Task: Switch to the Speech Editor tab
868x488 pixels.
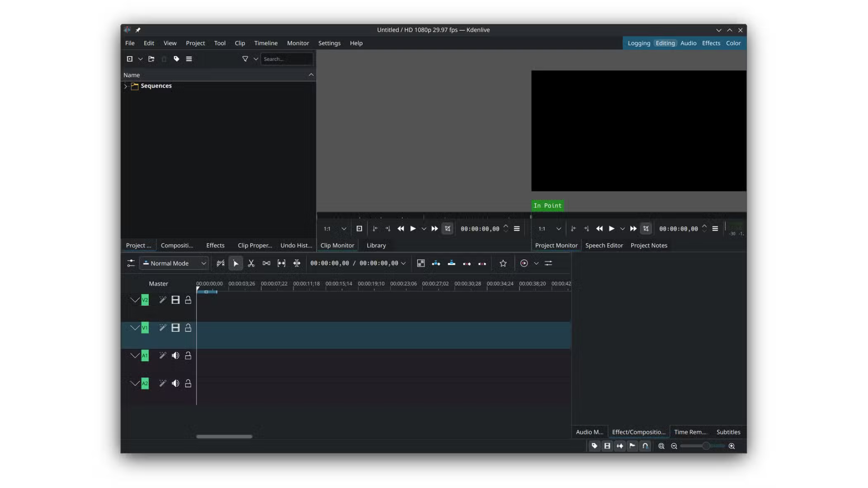Action: tap(604, 245)
